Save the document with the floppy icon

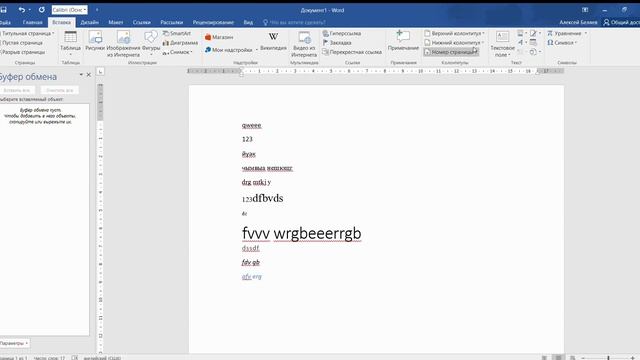4,9
